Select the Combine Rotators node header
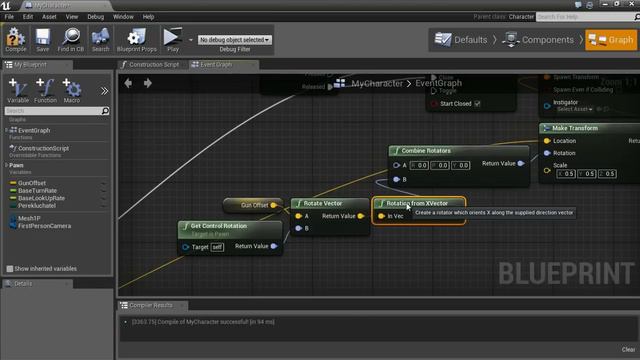 click(459, 151)
